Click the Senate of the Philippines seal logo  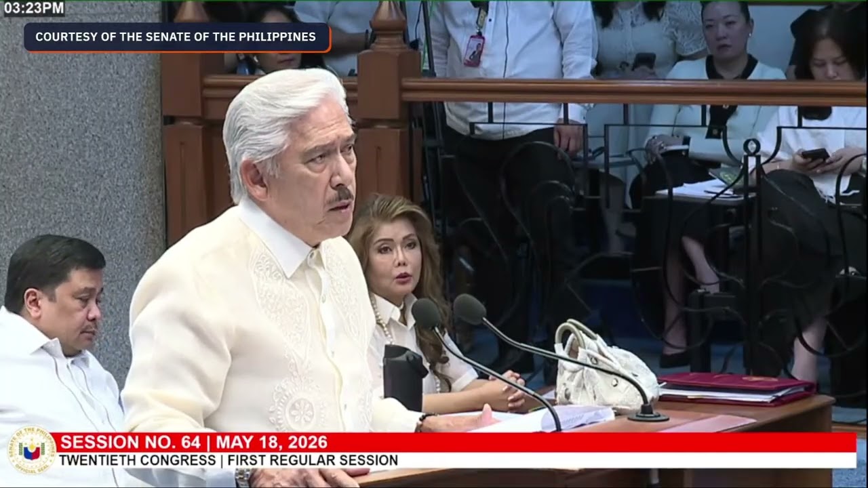pyautogui.click(x=31, y=450)
